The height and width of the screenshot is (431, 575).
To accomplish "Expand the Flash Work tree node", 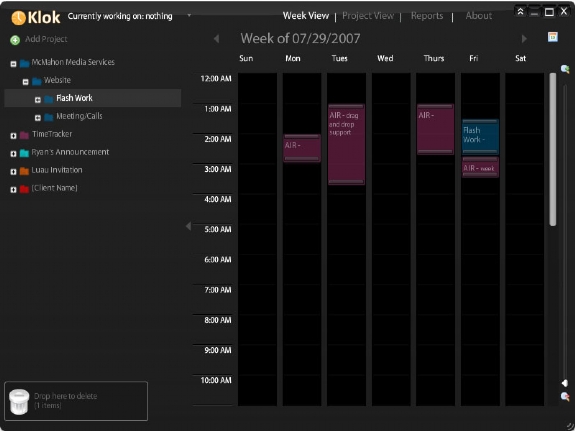I will (38, 100).
